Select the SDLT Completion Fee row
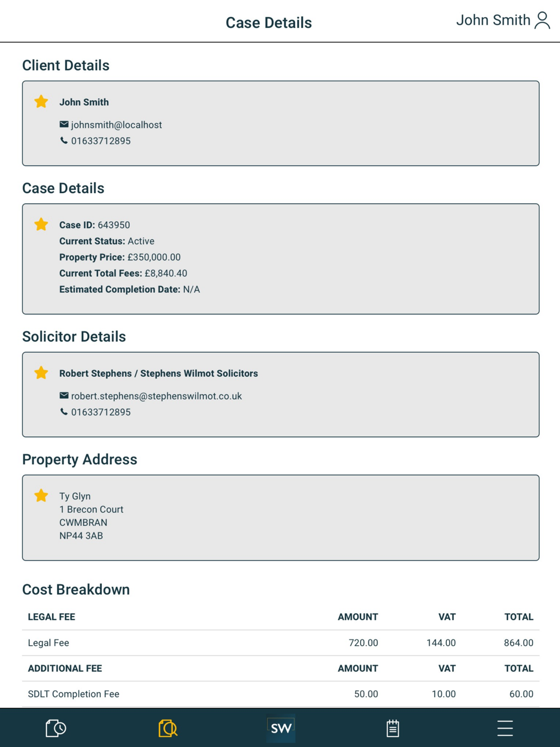The width and height of the screenshot is (560, 747). pyautogui.click(x=281, y=694)
